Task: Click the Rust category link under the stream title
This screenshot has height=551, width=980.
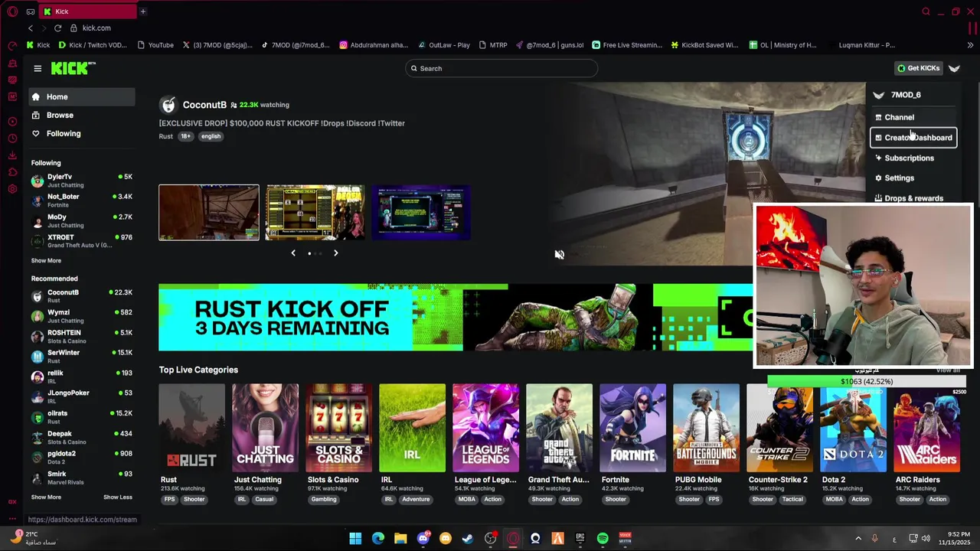Action: point(166,137)
